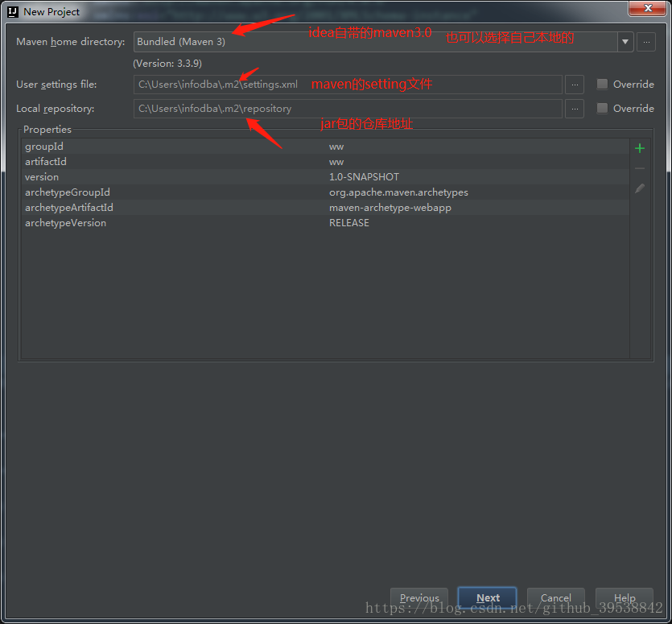
Task: Click the User settings file path field
Action: click(348, 85)
